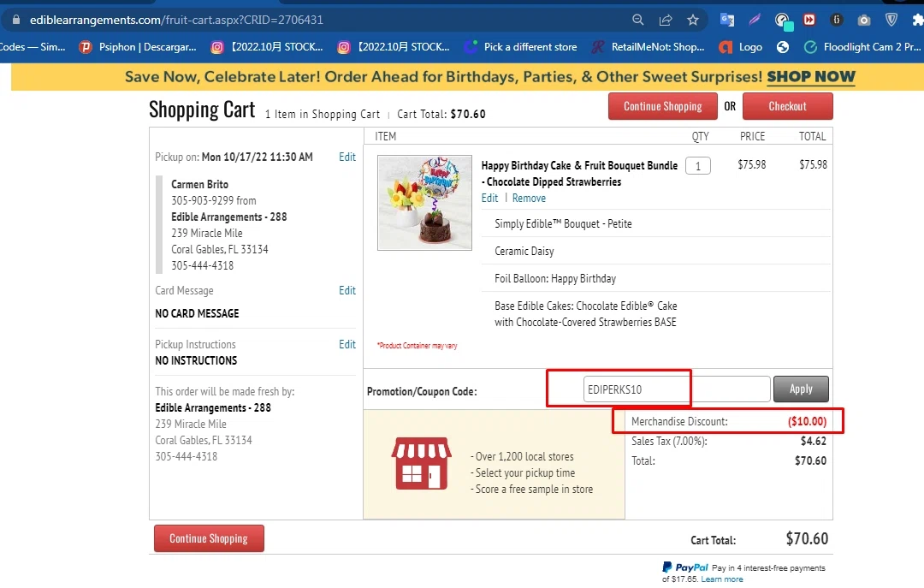Screen dimensions: 924x588
Task: Click the Carmen Brito recipient name
Action: tap(199, 185)
